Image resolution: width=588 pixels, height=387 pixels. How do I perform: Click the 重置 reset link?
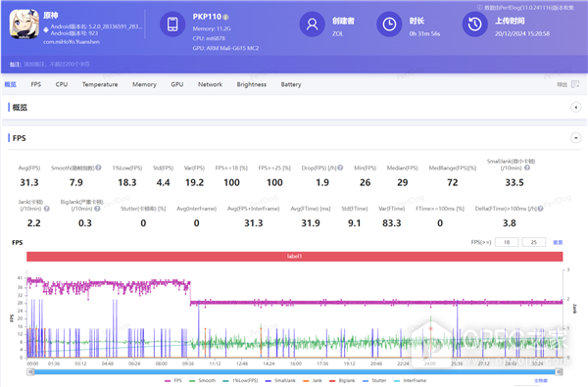point(558,242)
